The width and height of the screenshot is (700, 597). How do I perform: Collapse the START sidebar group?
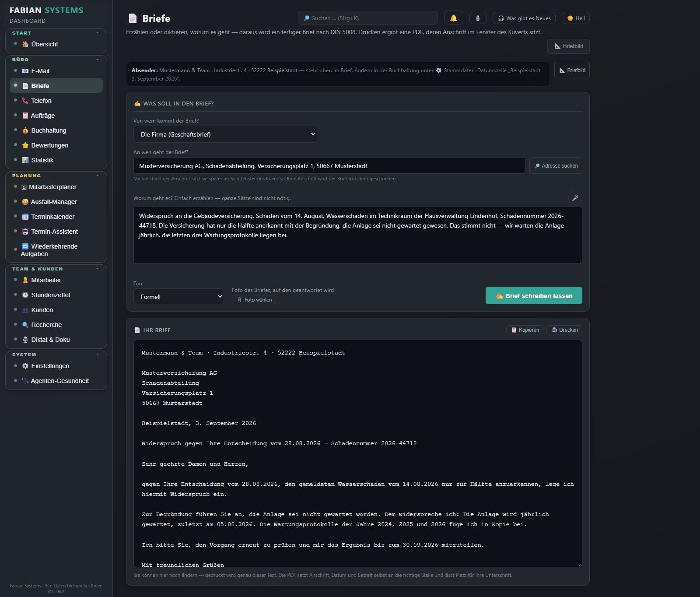click(56, 33)
